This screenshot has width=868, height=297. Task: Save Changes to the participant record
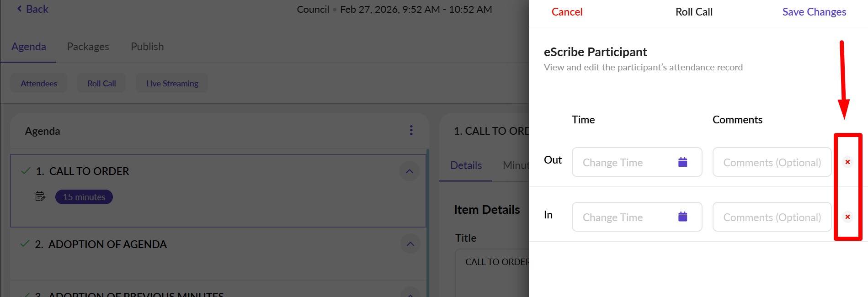point(814,11)
